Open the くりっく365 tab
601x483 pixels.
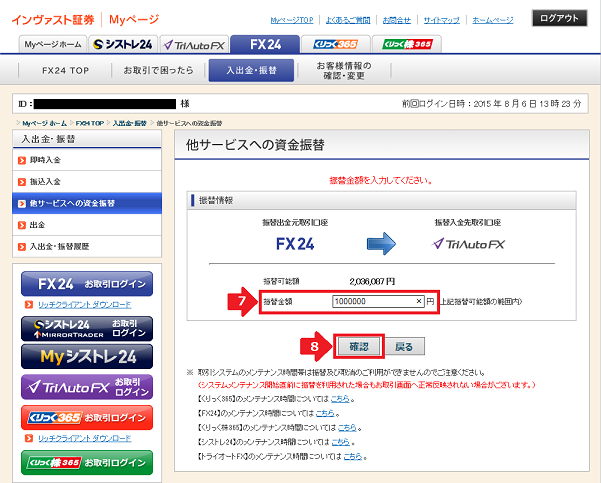336,44
